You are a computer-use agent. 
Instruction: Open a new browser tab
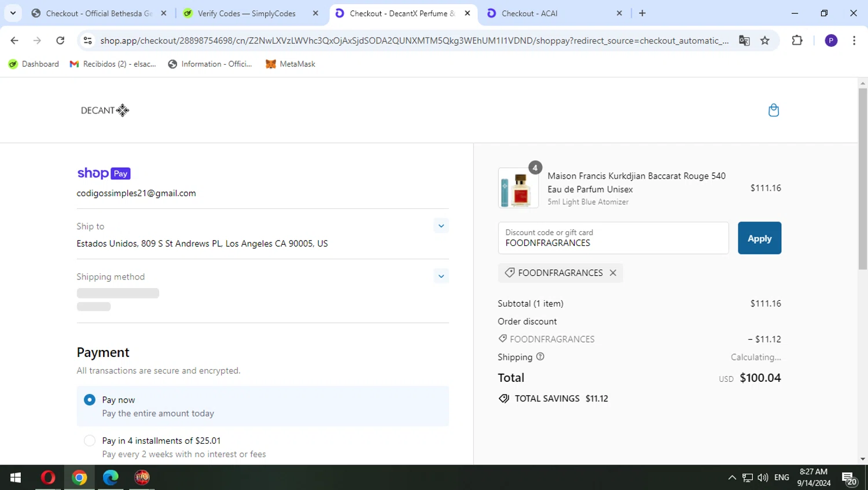(x=642, y=13)
